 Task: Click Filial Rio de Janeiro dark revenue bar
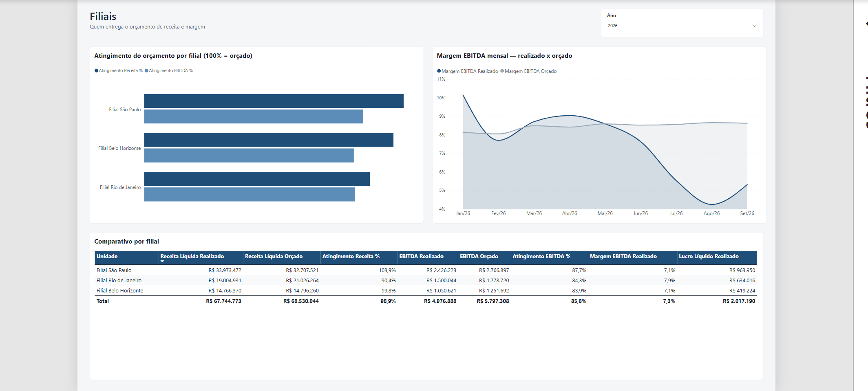coord(257,179)
